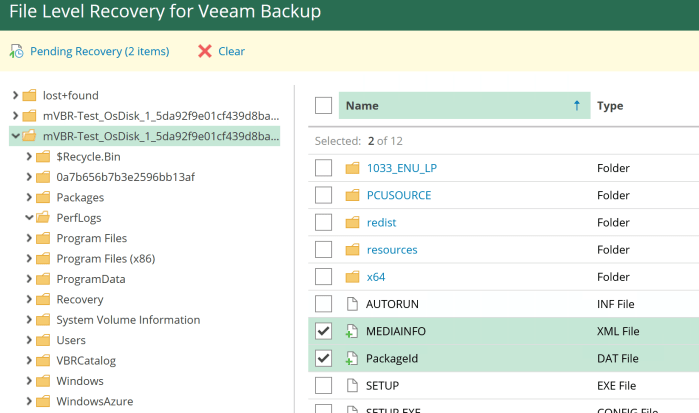The width and height of the screenshot is (699, 413).
Task: Select the System Volume Information label
Action: click(128, 320)
